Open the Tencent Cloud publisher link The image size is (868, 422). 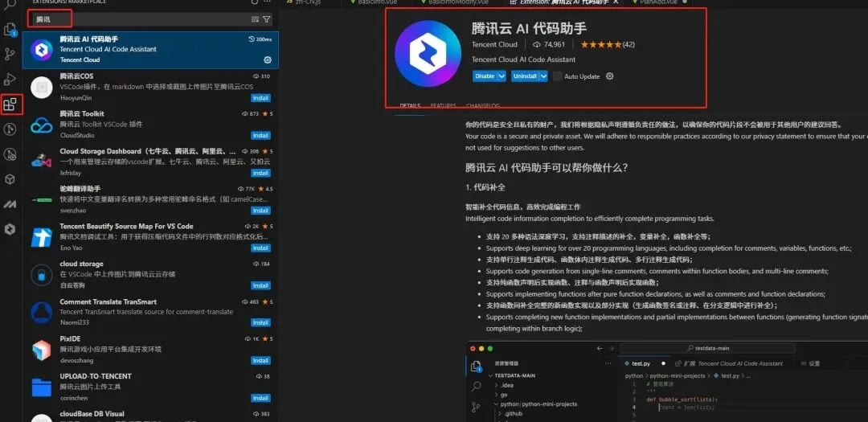tap(494, 45)
